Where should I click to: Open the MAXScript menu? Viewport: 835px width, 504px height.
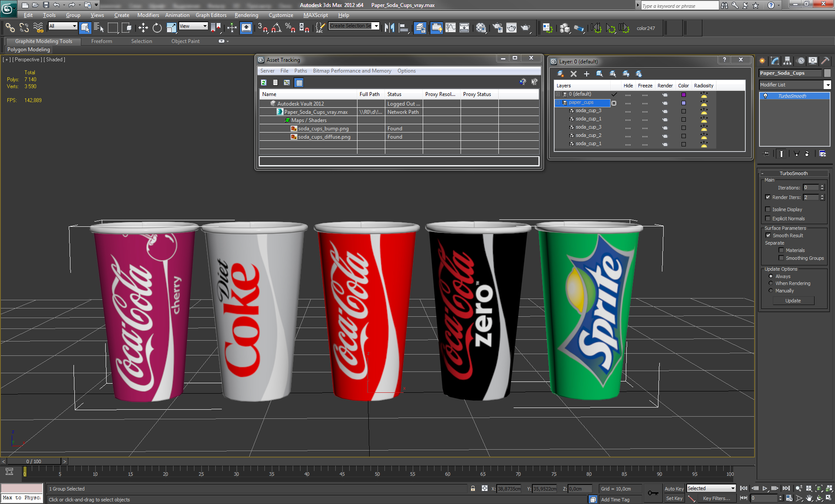pyautogui.click(x=316, y=15)
